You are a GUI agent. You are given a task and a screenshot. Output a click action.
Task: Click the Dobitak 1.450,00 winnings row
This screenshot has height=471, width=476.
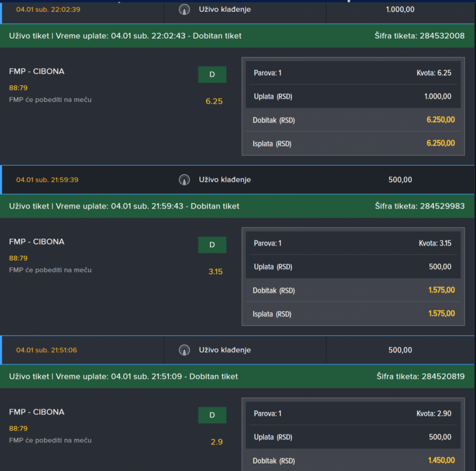coord(353,460)
